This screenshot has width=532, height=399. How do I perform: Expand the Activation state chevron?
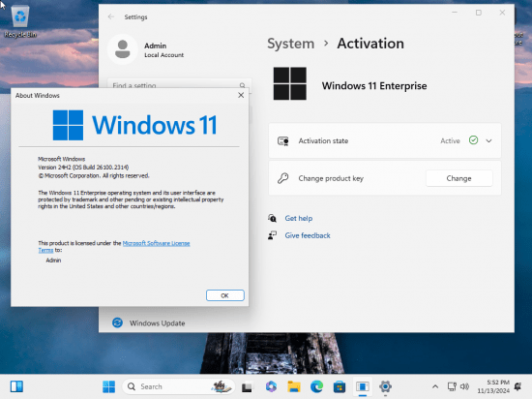[488, 140]
